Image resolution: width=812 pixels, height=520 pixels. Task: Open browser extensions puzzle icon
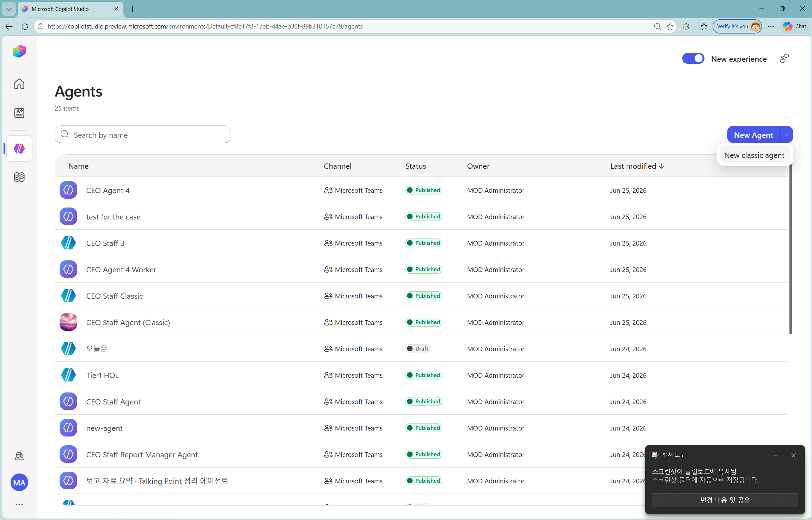686,26
